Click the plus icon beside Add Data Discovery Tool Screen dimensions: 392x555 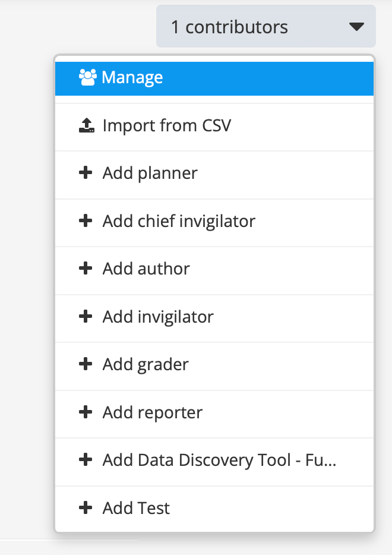86,460
